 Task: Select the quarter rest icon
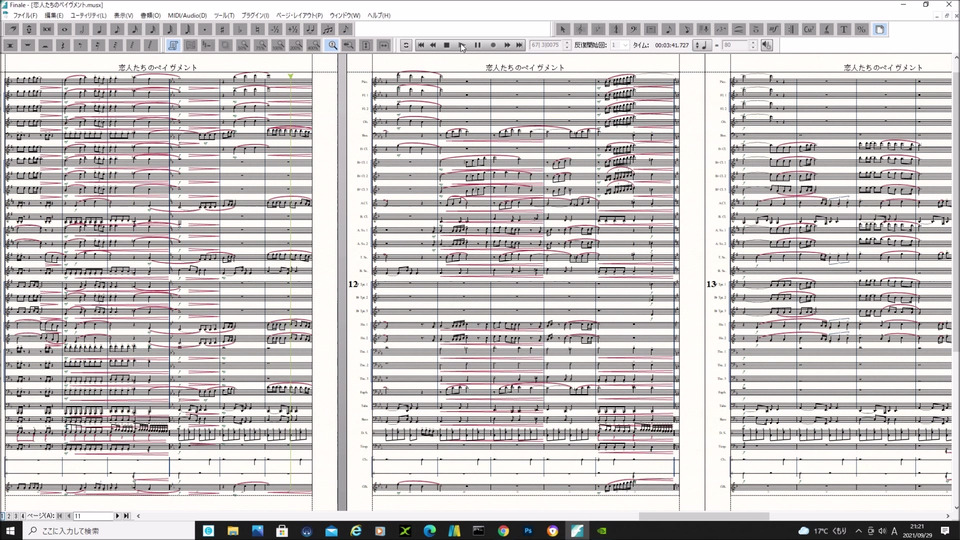point(62,45)
